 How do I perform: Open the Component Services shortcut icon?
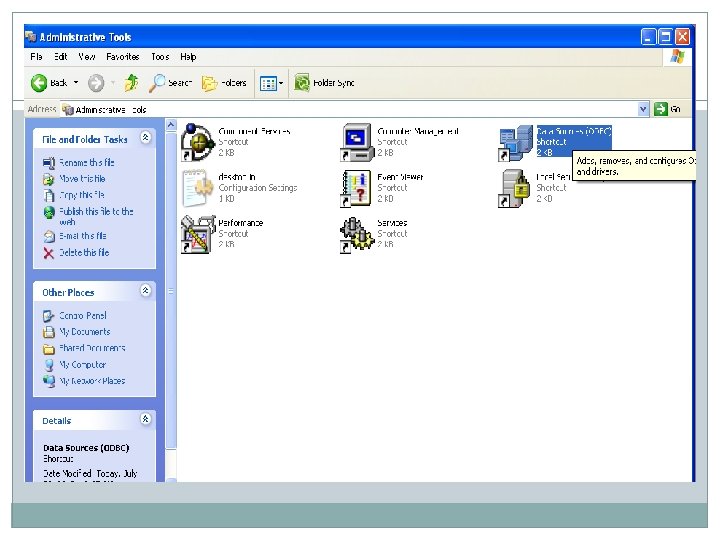pyautogui.click(x=198, y=142)
